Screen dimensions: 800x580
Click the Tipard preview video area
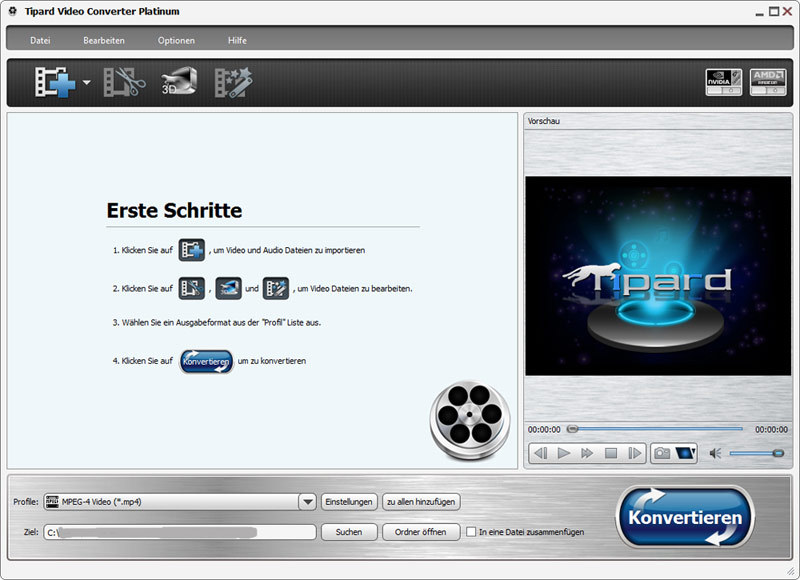pyautogui.click(x=658, y=276)
